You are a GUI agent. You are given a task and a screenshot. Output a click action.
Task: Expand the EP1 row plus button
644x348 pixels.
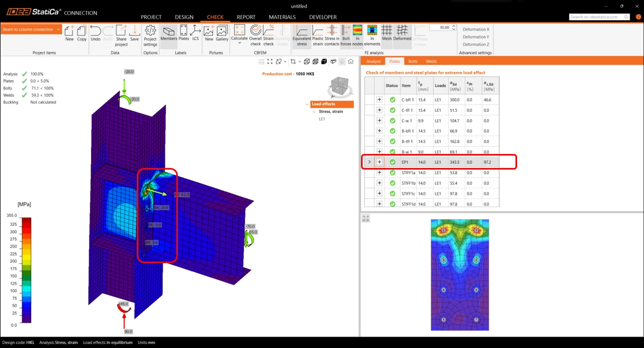[x=379, y=162]
